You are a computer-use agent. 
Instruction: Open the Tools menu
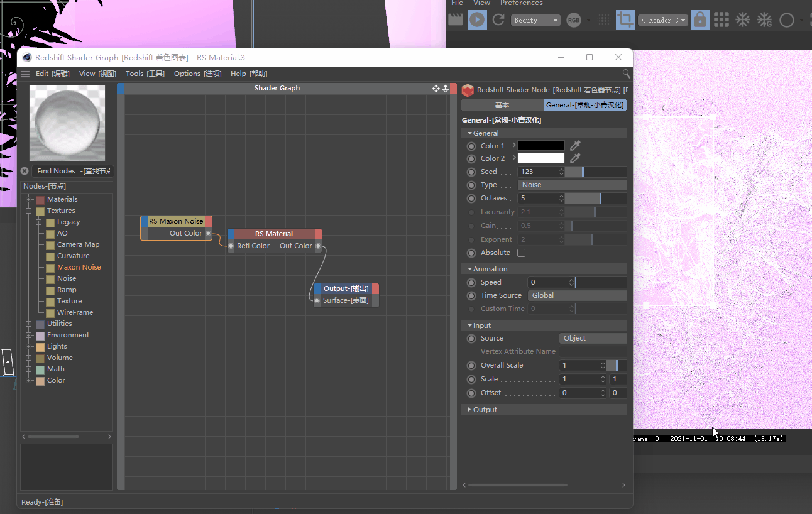click(145, 74)
